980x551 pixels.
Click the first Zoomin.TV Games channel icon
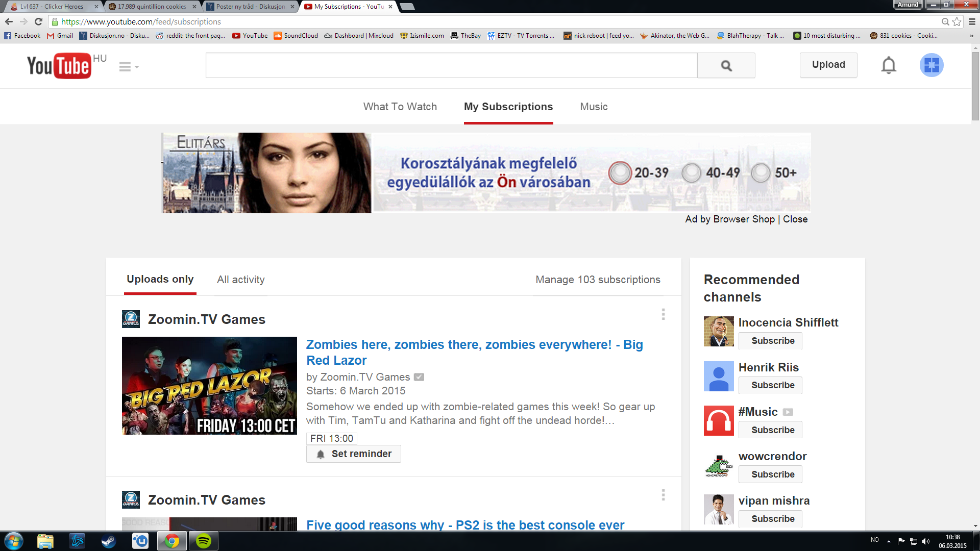tap(131, 319)
